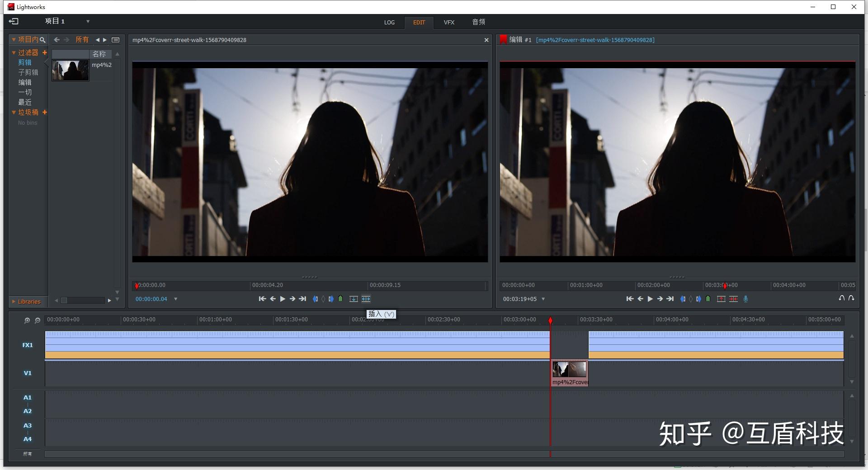This screenshot has height=470, width=868.
Task: Toggle the A1 audio track
Action: (28, 397)
